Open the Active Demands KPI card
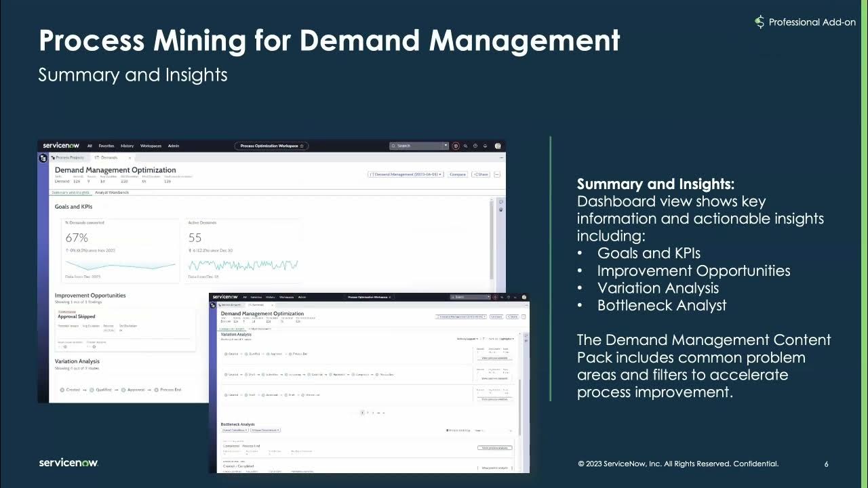 click(x=243, y=250)
